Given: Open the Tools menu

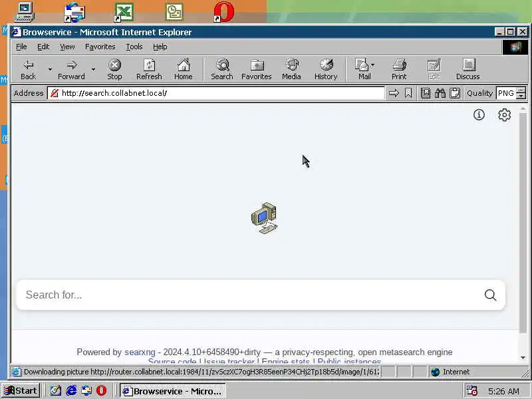Looking at the screenshot, I should coord(134,47).
